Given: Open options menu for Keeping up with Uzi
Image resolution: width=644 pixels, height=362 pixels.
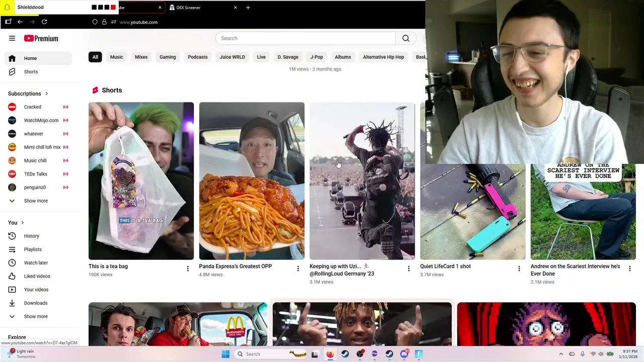Looking at the screenshot, I should tap(409, 268).
